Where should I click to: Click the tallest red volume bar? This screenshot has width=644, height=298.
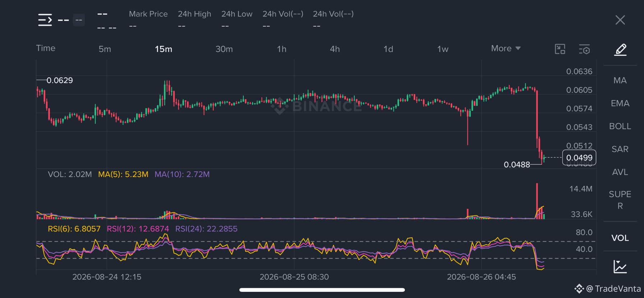pos(537,201)
